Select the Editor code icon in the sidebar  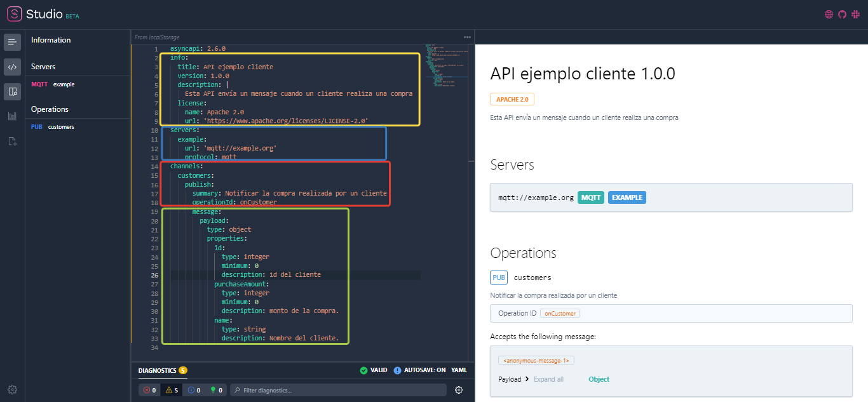(x=12, y=67)
